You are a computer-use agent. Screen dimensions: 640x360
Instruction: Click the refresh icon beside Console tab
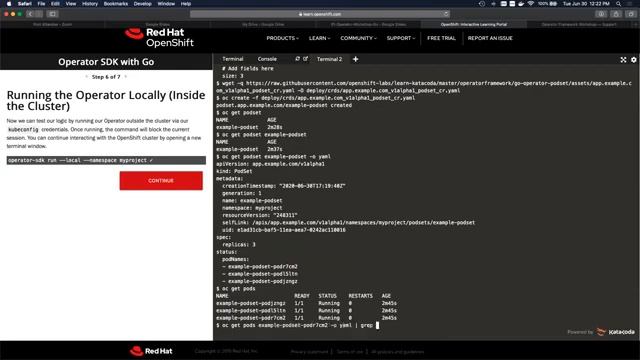298,59
